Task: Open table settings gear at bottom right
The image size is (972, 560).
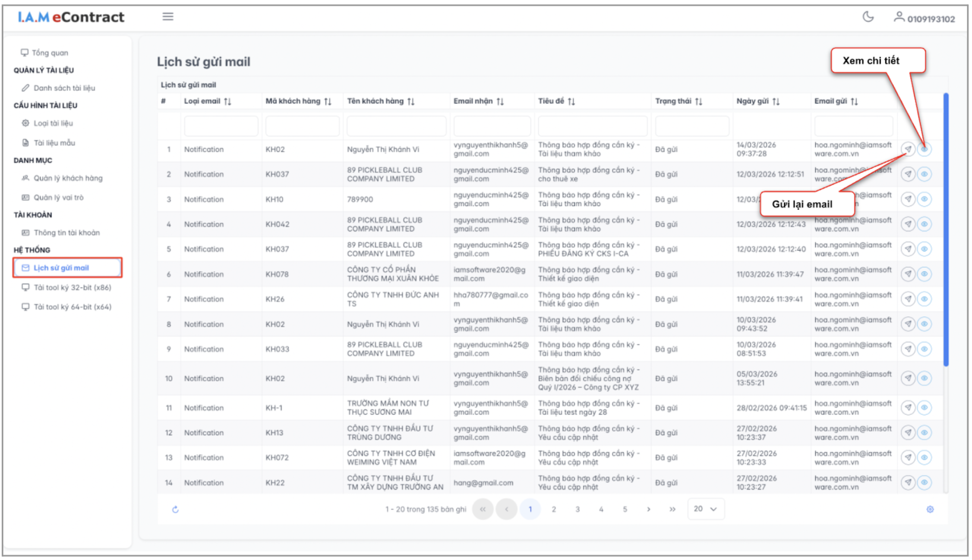Action: point(930,510)
